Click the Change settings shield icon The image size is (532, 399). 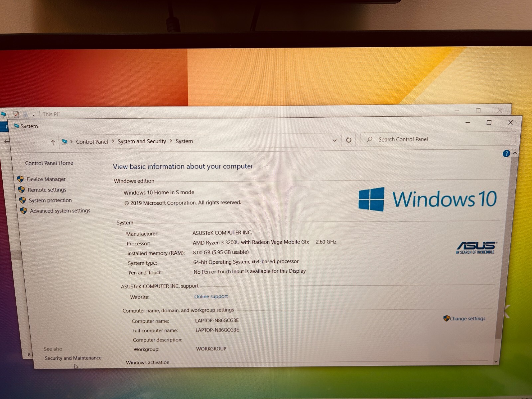click(446, 319)
